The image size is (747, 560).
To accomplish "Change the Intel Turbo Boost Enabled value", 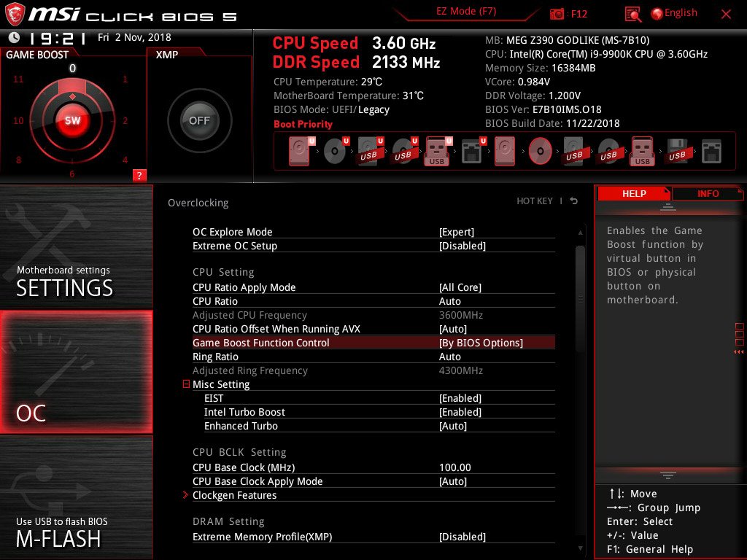I will pyautogui.click(x=460, y=412).
